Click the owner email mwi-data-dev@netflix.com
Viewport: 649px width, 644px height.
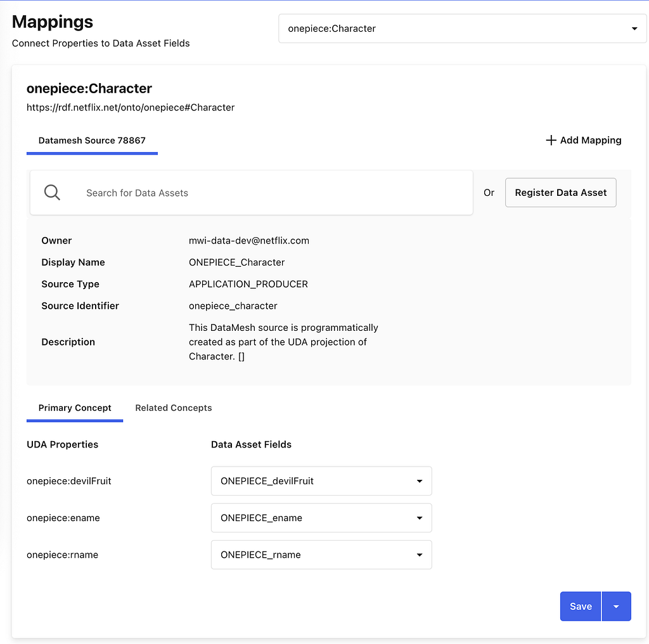[248, 240]
